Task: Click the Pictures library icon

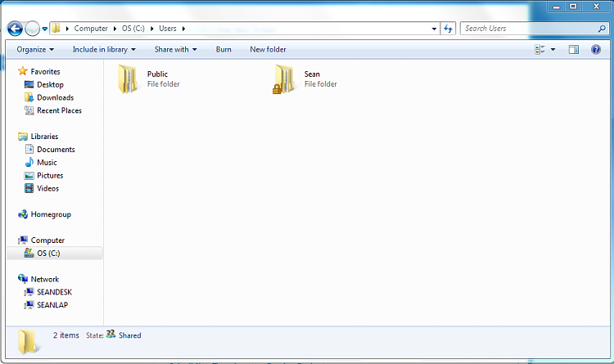Action: click(29, 175)
